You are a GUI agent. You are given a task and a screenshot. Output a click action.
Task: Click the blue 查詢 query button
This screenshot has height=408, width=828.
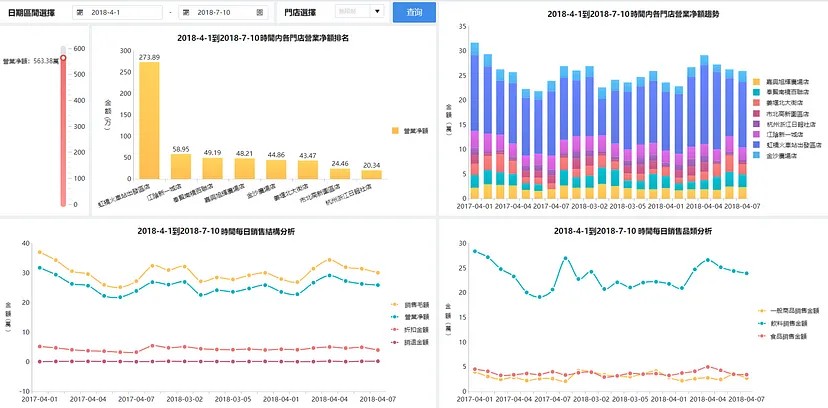(x=414, y=12)
